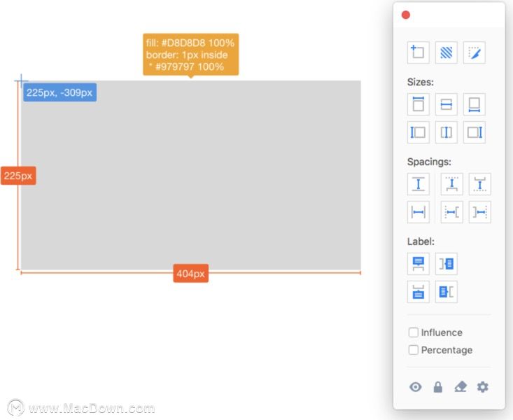Click the left horizontal spacing icon
Viewport: 513px width, 420px height.
click(x=452, y=212)
